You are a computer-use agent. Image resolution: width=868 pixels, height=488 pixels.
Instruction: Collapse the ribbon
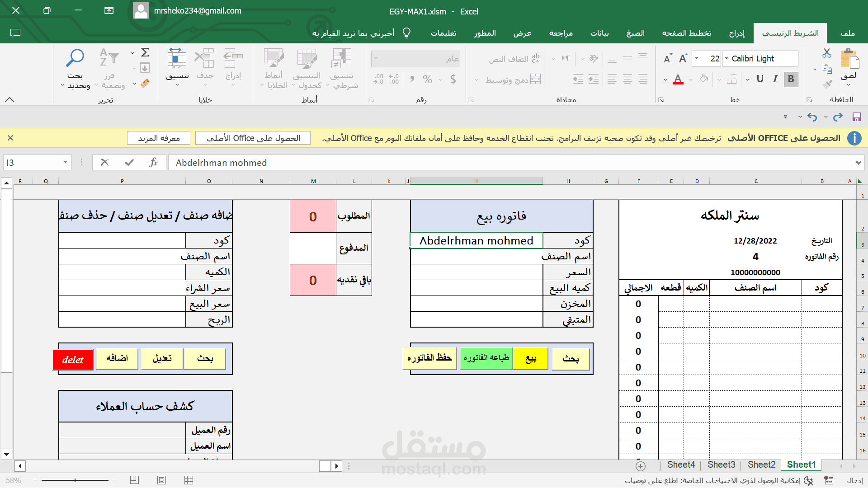pyautogui.click(x=9, y=100)
